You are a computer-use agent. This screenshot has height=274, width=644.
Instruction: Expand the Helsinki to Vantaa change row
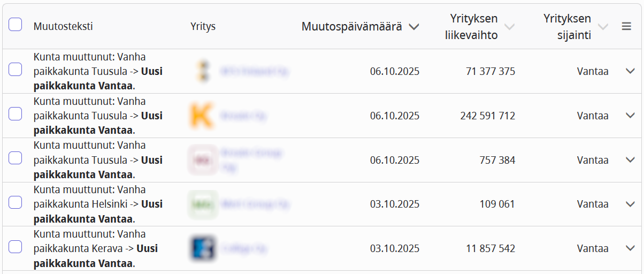tap(630, 204)
